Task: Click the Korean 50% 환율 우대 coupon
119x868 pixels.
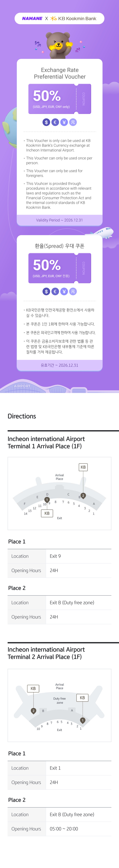Action: point(60,268)
